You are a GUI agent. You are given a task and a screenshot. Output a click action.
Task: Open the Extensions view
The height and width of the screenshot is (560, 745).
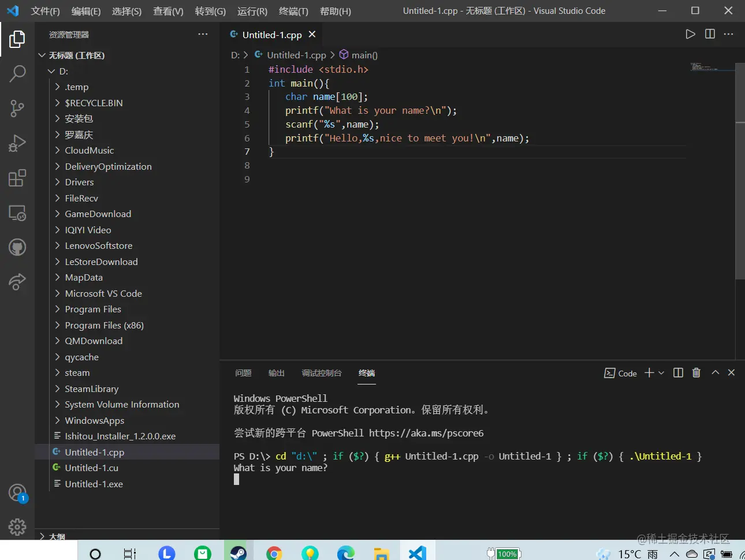[17, 178]
